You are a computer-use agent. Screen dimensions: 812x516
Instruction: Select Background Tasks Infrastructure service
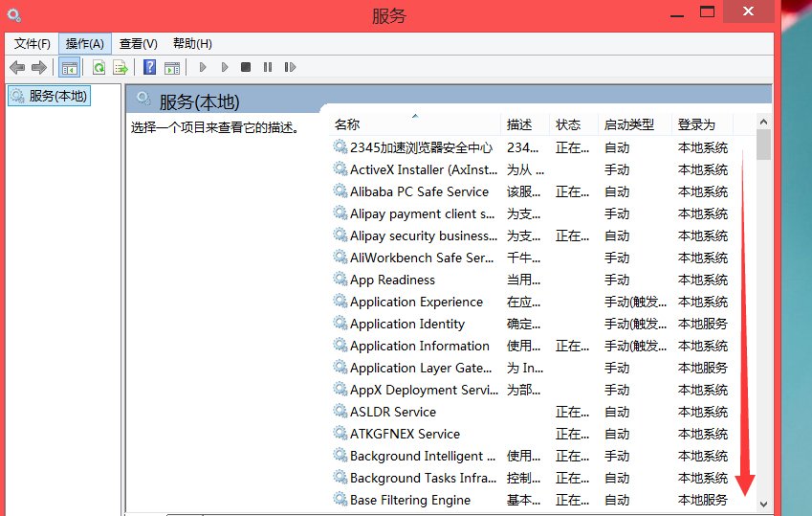click(x=531, y=478)
